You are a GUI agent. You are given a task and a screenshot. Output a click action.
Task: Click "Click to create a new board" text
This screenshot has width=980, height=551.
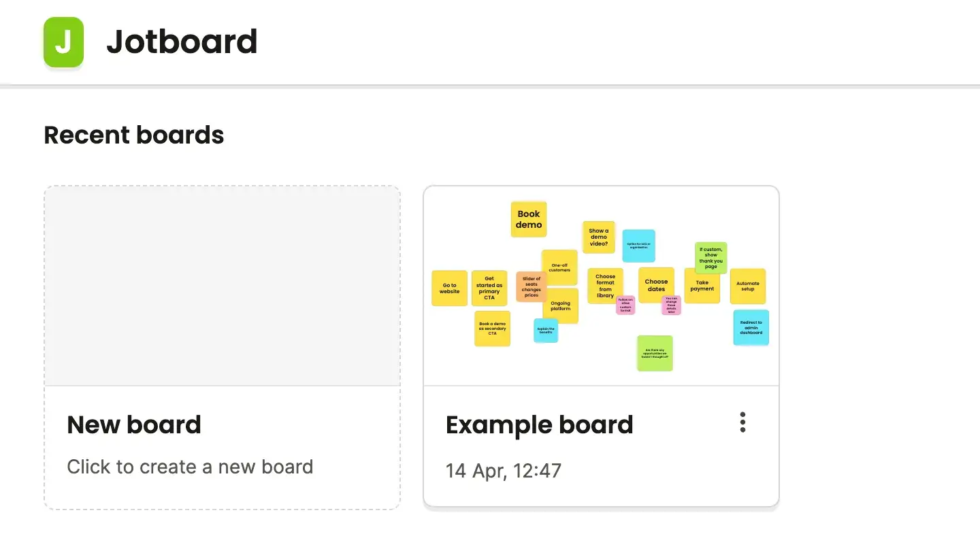(190, 467)
